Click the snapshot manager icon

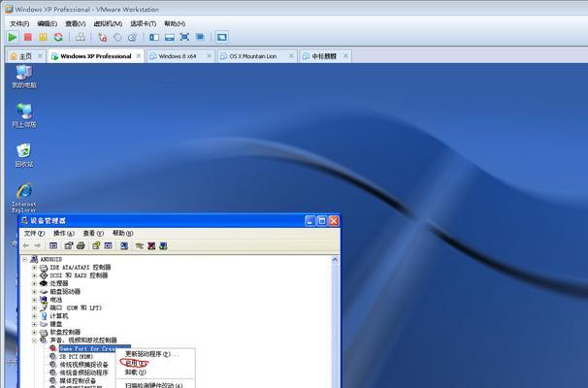click(x=132, y=37)
